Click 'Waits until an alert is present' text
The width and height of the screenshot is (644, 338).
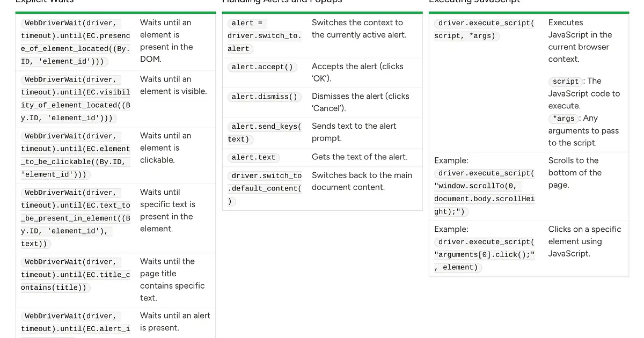click(x=175, y=321)
